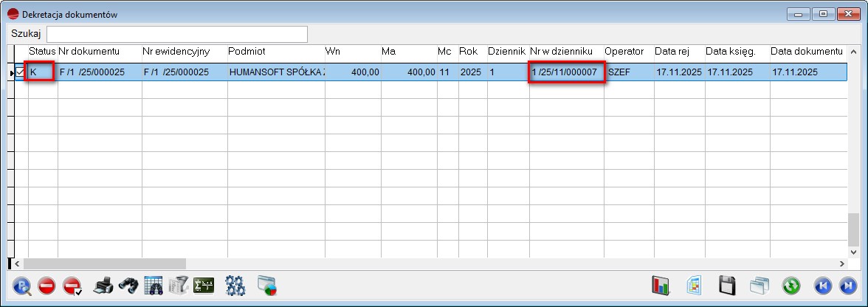This screenshot has height=307, width=868.
Task: Click the Szukaj search input field
Action: (x=177, y=34)
